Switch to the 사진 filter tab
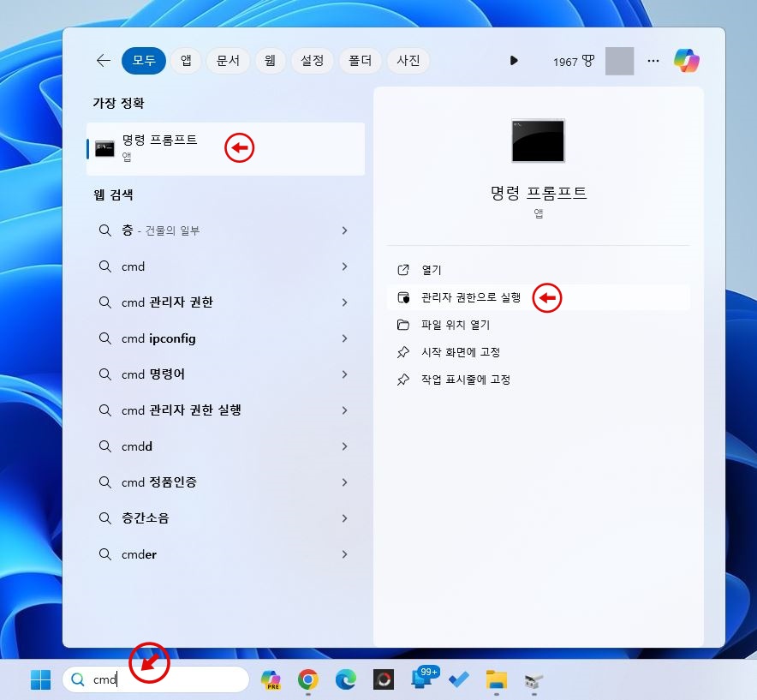The image size is (757, 700). [408, 60]
